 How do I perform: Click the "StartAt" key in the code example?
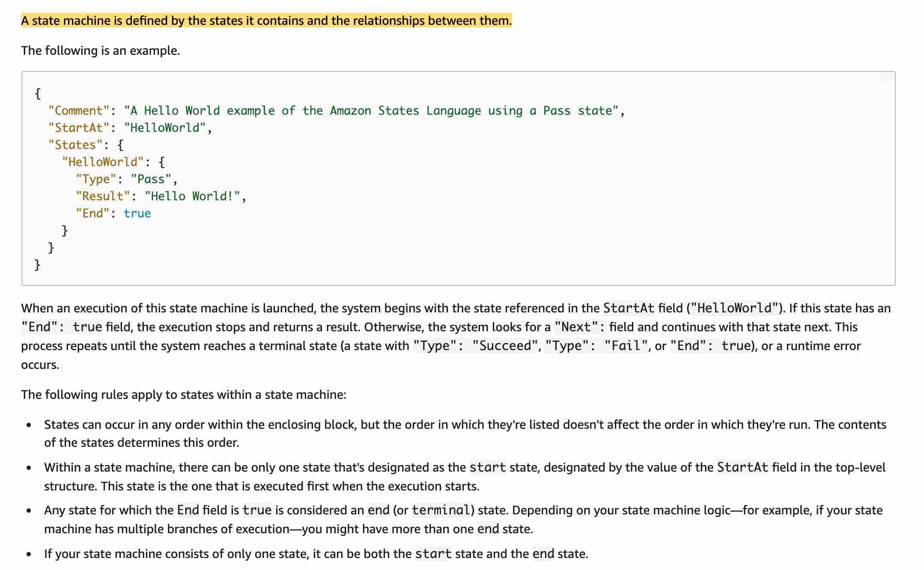click(x=78, y=127)
